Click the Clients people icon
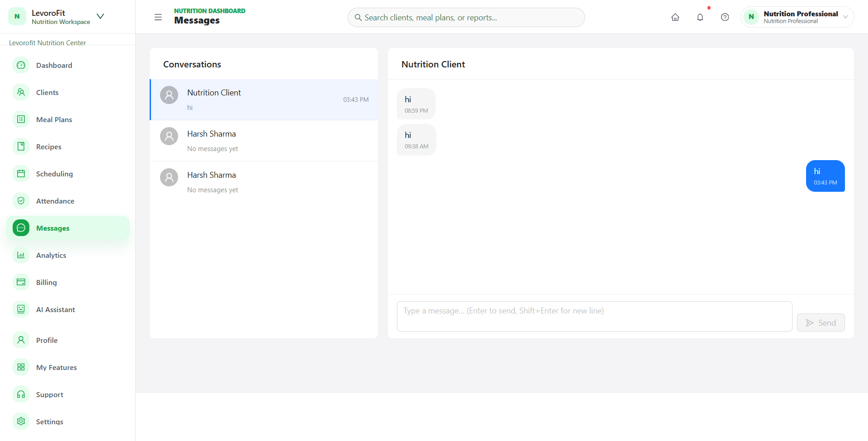This screenshot has height=441, width=868. coord(21,92)
